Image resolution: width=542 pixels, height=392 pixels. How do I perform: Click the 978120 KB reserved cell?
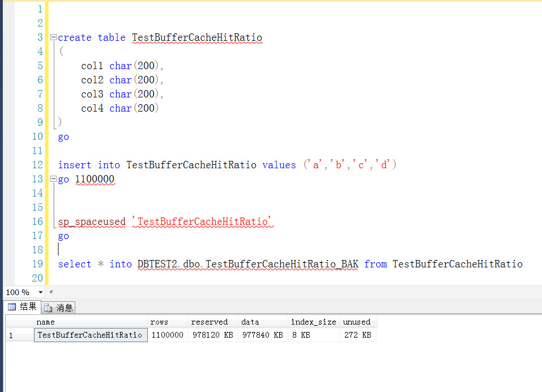(214, 335)
